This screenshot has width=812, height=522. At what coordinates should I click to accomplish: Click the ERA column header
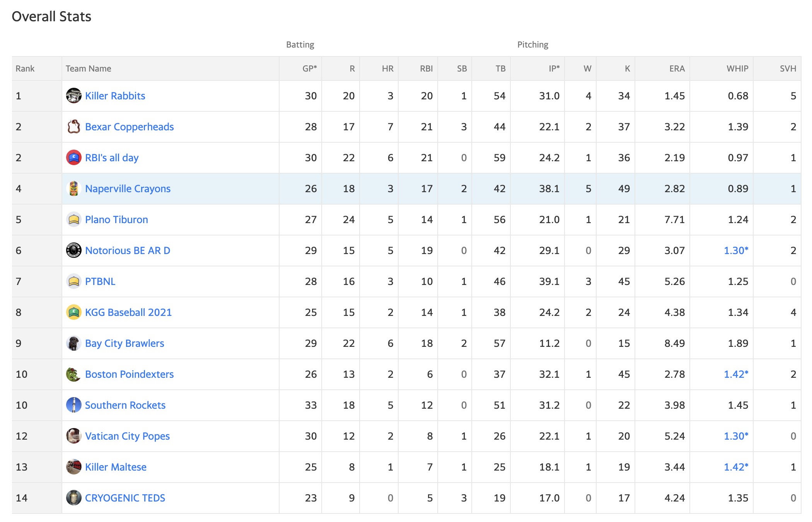coord(677,68)
